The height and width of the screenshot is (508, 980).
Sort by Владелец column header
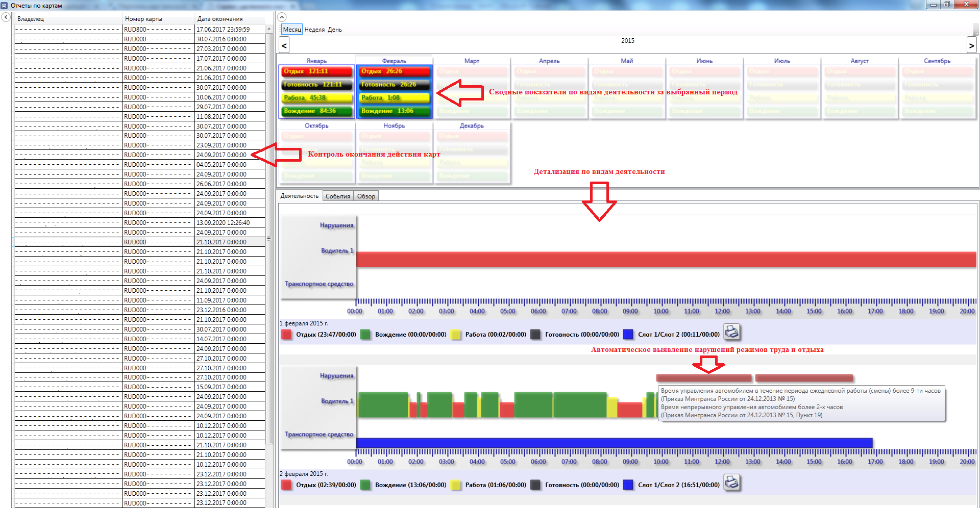(68, 19)
